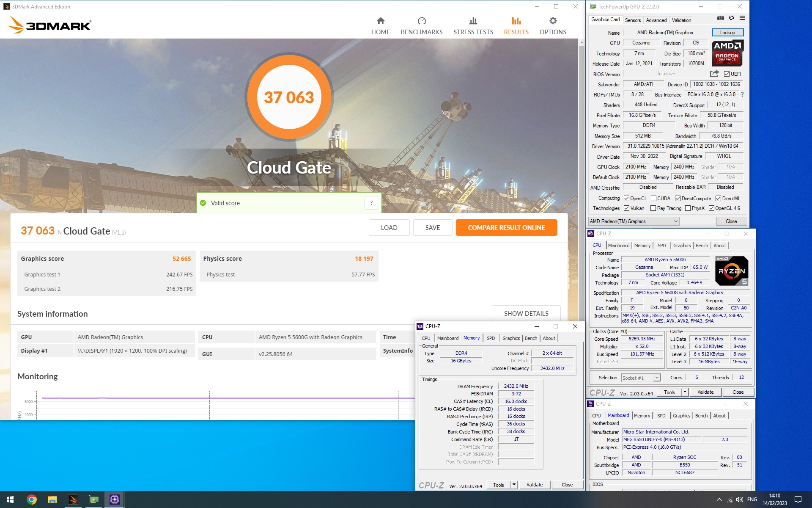Switch to 3DMark in the taskbar
This screenshot has height=508, width=812.
[73, 500]
